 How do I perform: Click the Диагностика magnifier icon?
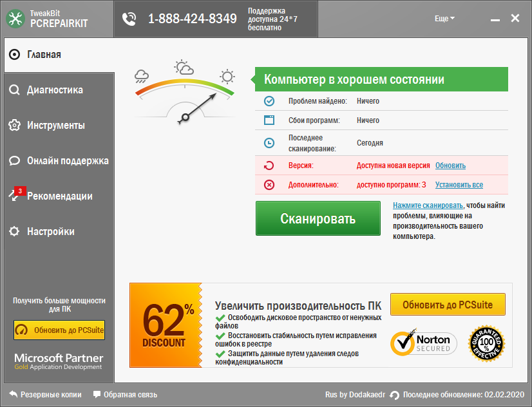[x=14, y=90]
